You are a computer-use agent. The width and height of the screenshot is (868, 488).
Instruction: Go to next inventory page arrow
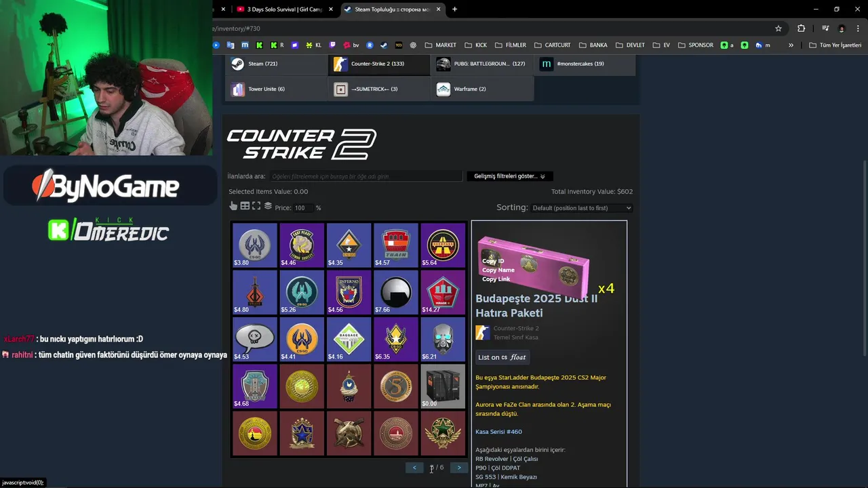point(459,468)
